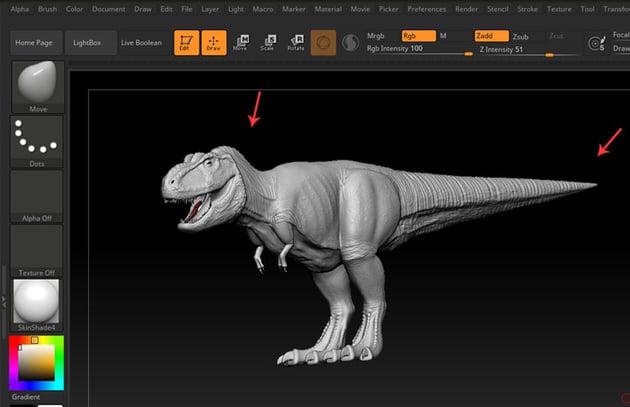Open the Alpha menu

pyautogui.click(x=20, y=9)
